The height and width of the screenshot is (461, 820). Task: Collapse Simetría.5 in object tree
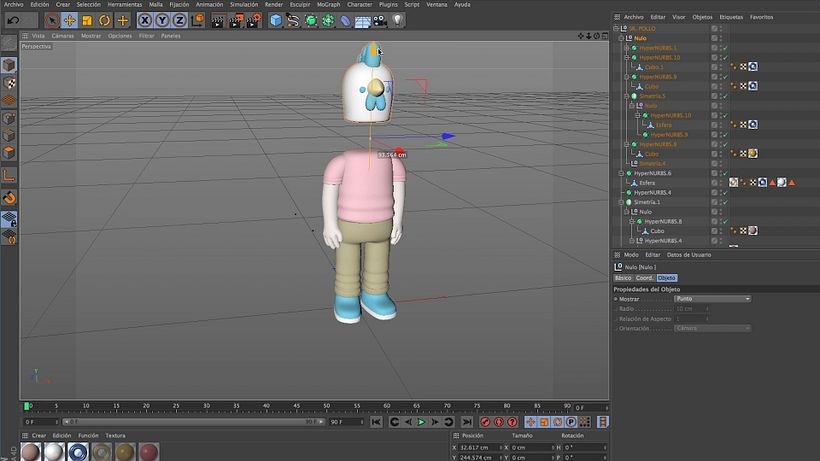627,96
